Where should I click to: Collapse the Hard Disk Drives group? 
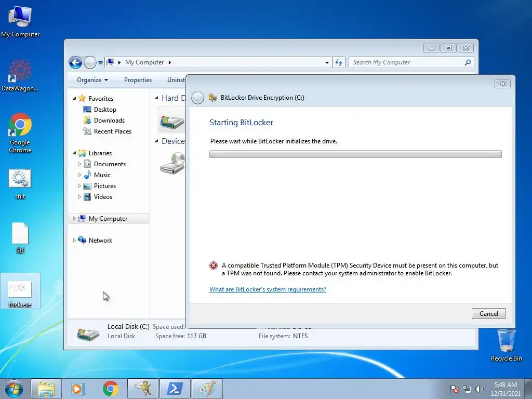point(156,98)
